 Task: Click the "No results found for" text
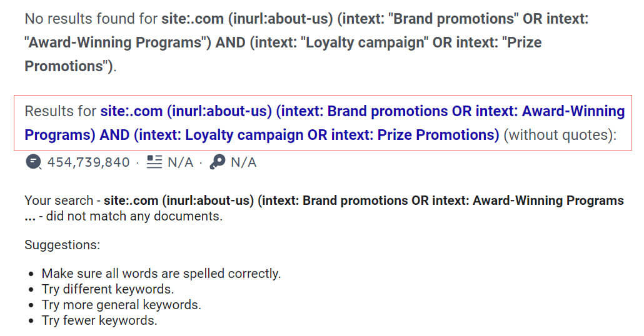point(91,19)
